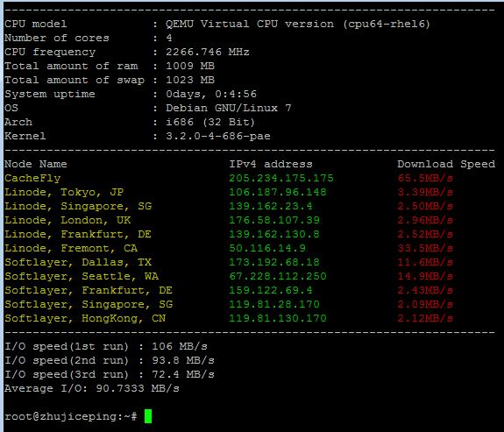Image resolution: width=504 pixels, height=432 pixels.
Task: Click IP address 106.187.96.148
Action: pyautogui.click(x=278, y=192)
